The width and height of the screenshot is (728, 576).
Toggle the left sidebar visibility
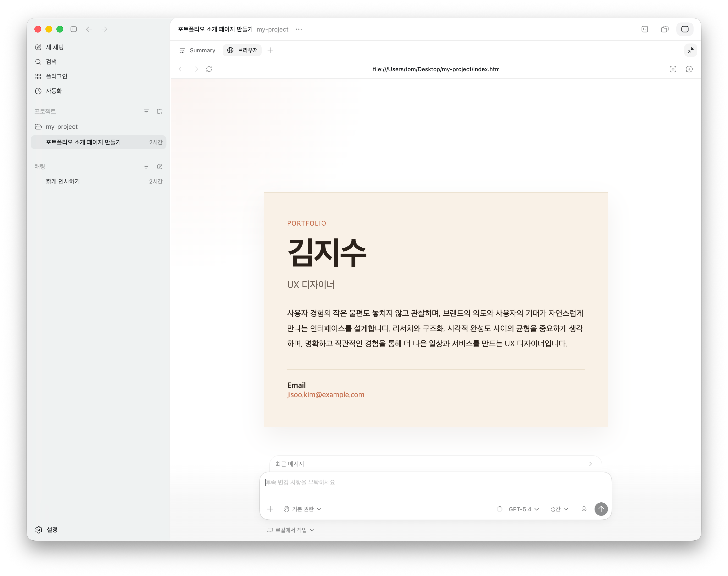(74, 29)
